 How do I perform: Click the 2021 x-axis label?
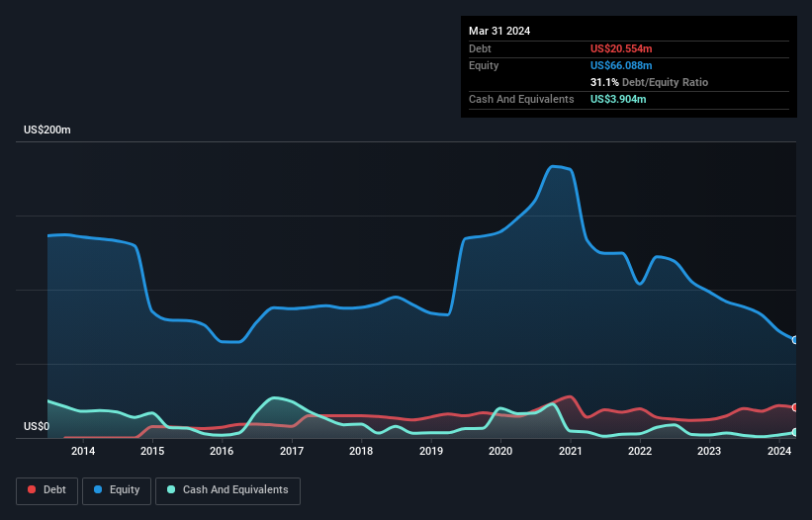pyautogui.click(x=570, y=451)
